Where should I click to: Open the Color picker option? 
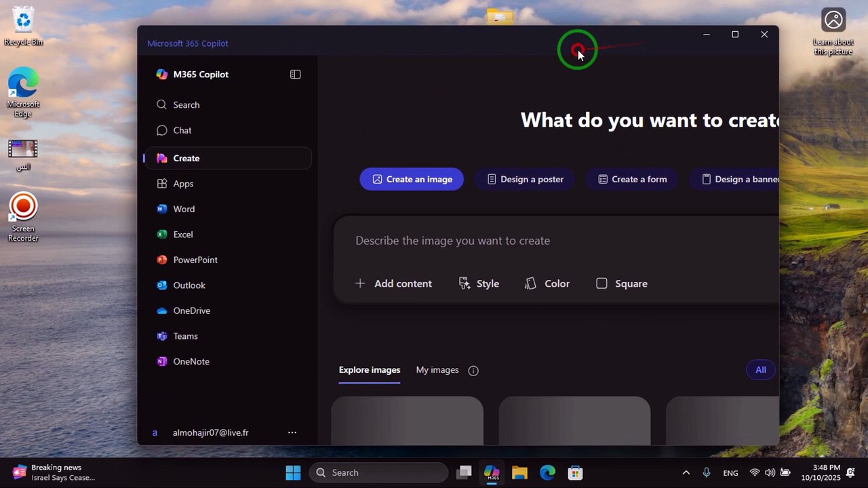pyautogui.click(x=547, y=283)
